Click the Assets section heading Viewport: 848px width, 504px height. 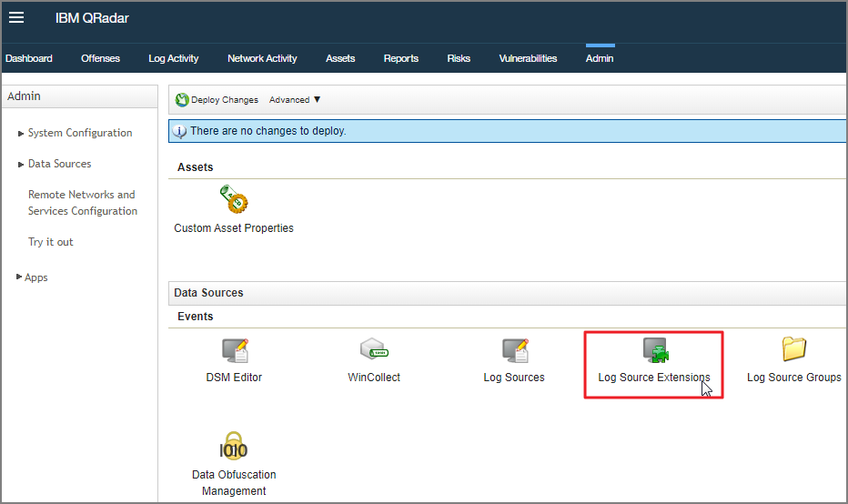(196, 167)
